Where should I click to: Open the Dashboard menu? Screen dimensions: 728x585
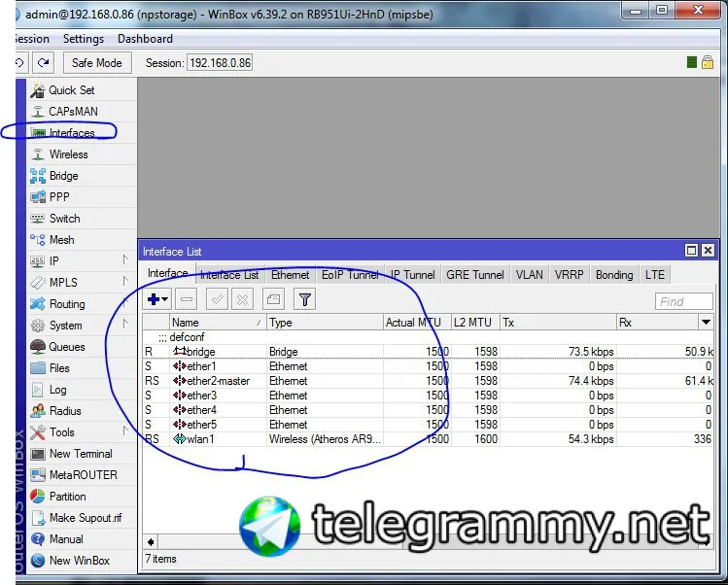coord(145,39)
